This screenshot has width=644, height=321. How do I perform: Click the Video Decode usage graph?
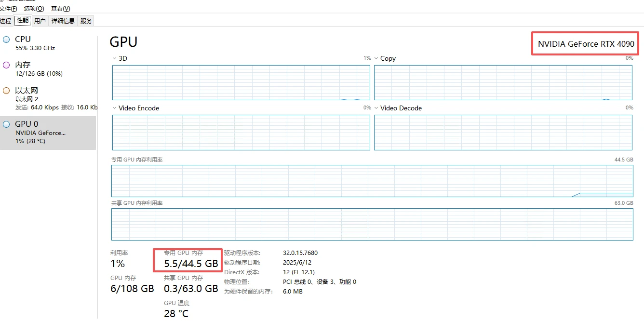coord(503,133)
